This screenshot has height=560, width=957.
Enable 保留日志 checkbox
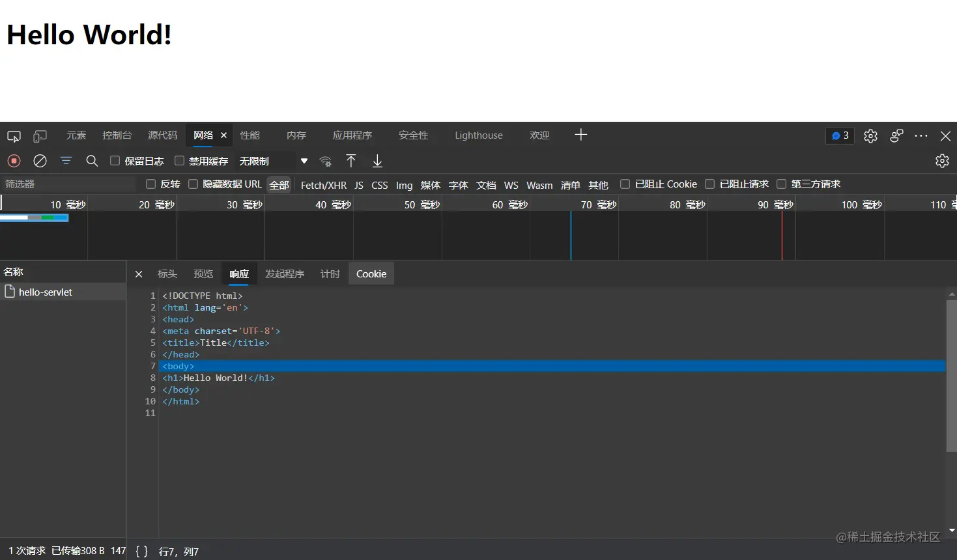[115, 161]
